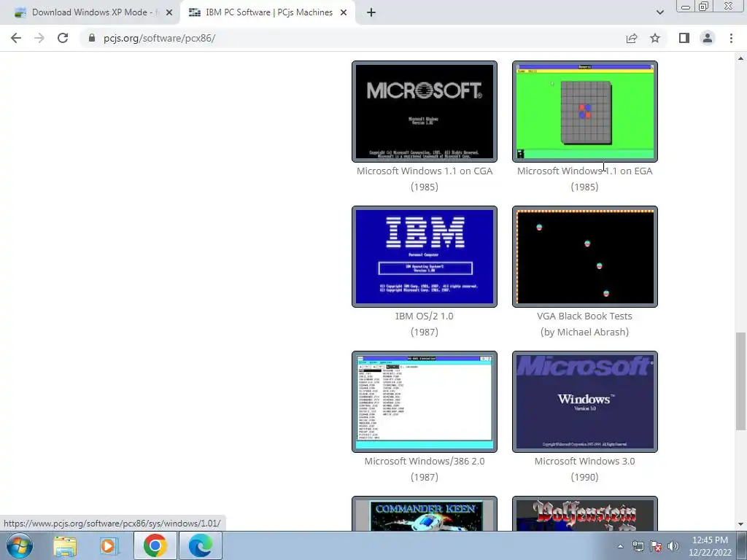Image resolution: width=747 pixels, height=560 pixels.
Task: Show hidden system tray icons
Action: pos(620,546)
